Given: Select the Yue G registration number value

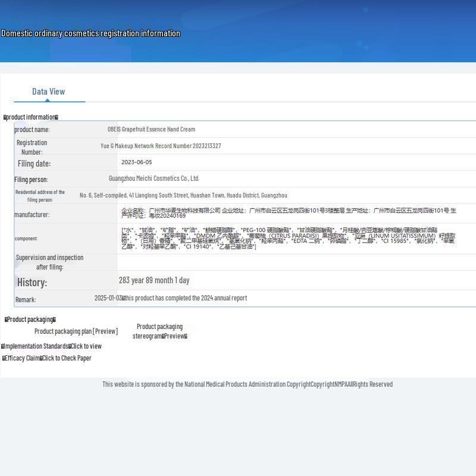Looking at the screenshot, I should pos(161,146).
